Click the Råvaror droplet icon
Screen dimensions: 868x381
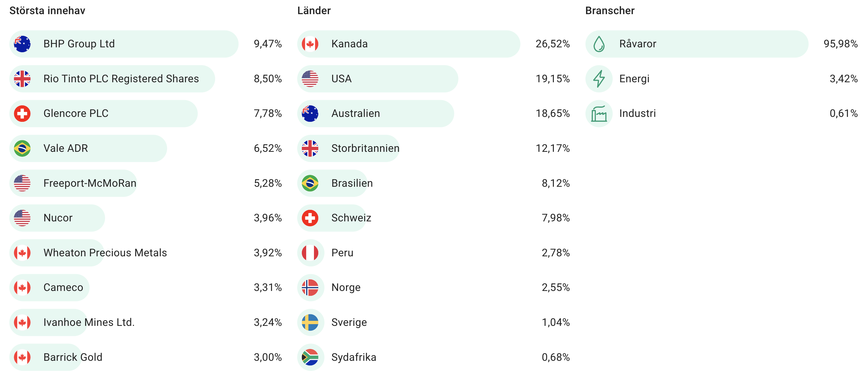(599, 44)
